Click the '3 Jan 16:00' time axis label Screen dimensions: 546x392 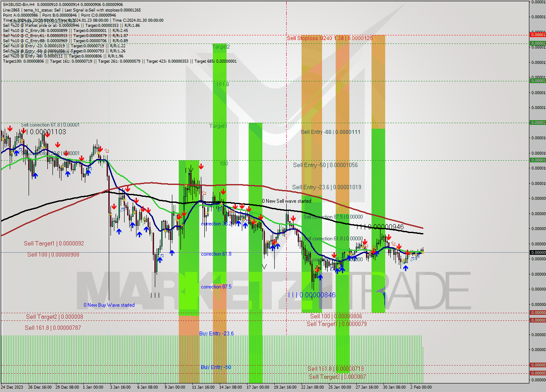(120, 387)
